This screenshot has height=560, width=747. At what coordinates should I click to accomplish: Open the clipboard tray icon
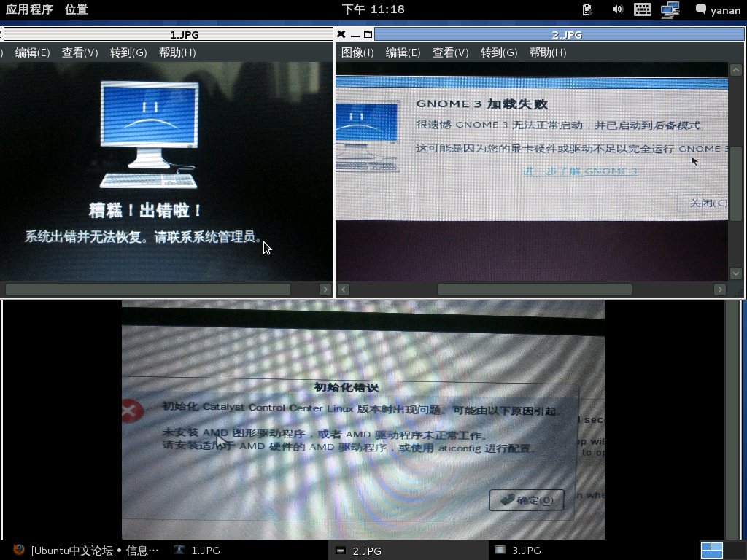click(x=587, y=9)
